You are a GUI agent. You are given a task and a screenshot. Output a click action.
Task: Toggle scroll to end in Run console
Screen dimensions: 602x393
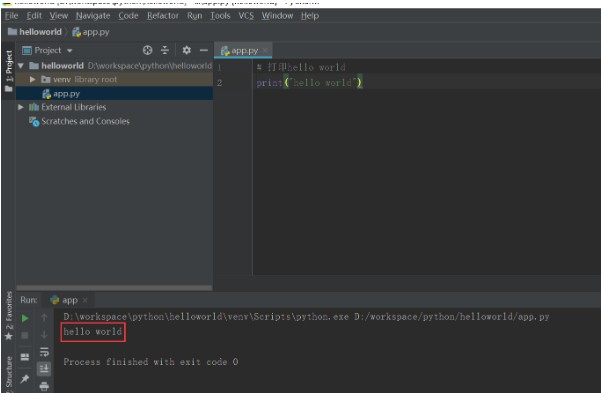coord(44,368)
